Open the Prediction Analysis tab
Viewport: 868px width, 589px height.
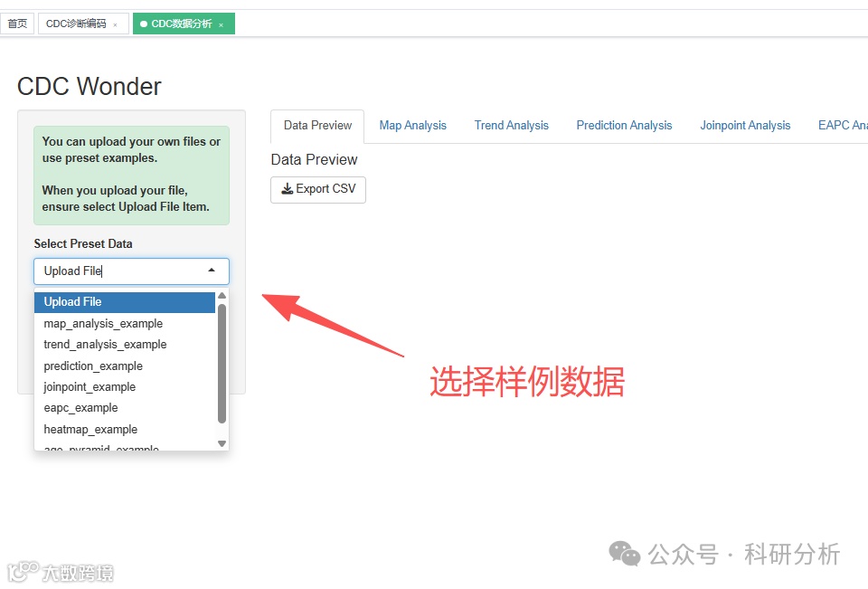(x=624, y=126)
